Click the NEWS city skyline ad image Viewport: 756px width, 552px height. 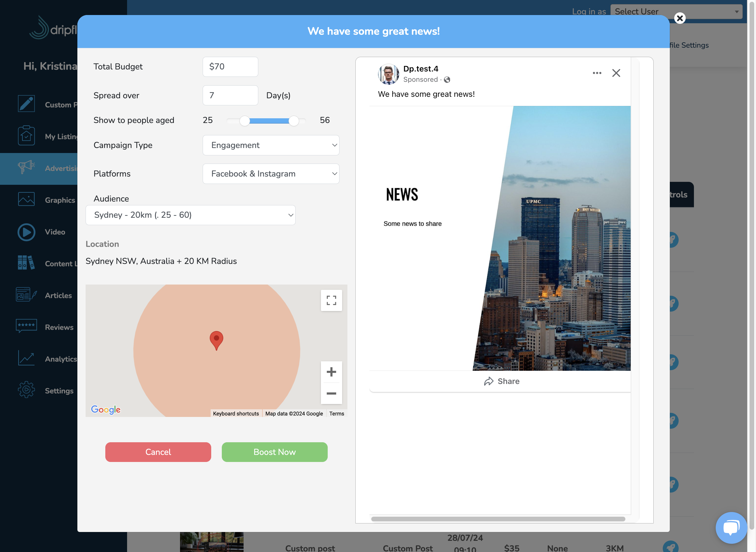point(500,238)
